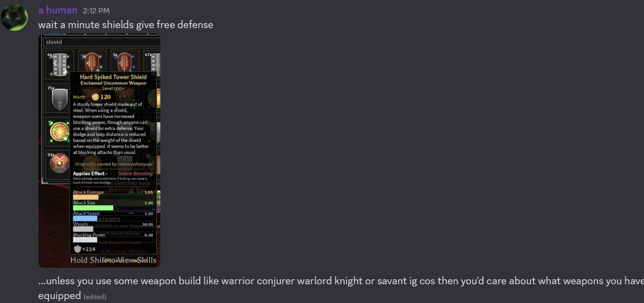Click the "Severe Bleeding" effect label
This screenshot has height=303, width=644.
(135, 174)
